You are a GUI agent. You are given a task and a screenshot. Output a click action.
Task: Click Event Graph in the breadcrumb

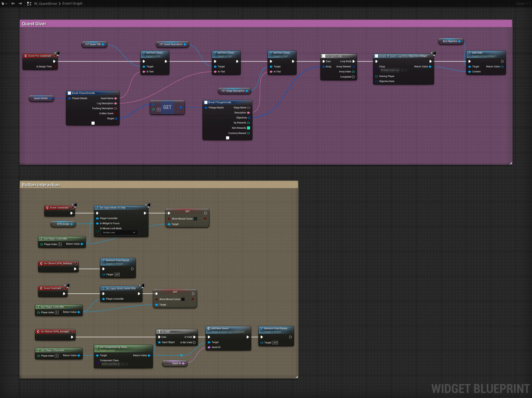click(x=72, y=3)
